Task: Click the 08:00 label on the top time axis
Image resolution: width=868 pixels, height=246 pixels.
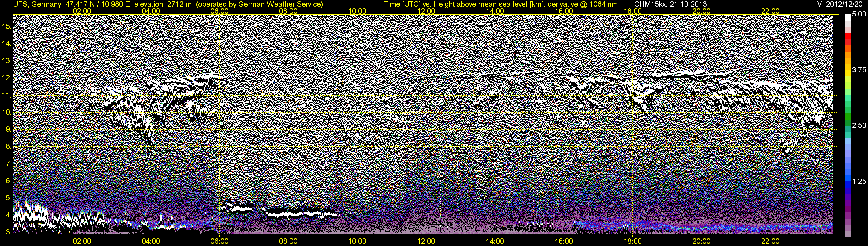Action: (288, 11)
